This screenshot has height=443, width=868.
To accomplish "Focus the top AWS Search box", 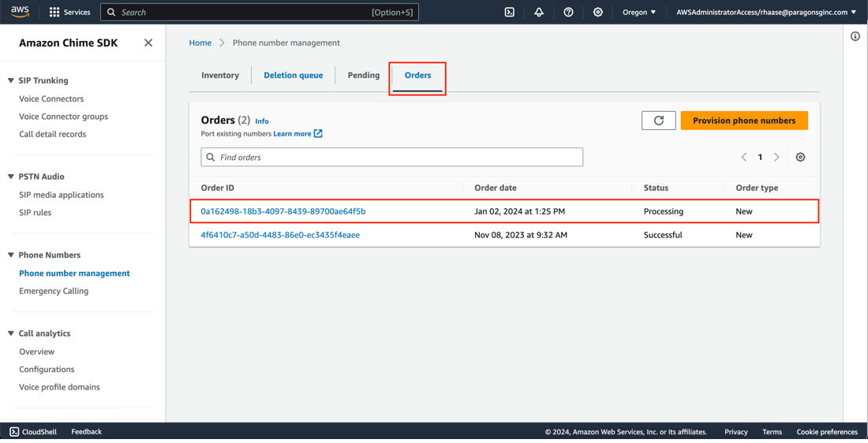I will tap(260, 12).
